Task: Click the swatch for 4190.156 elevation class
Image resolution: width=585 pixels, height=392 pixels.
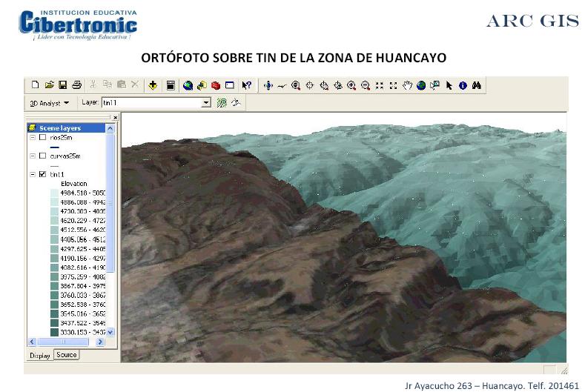Action: [x=54, y=258]
